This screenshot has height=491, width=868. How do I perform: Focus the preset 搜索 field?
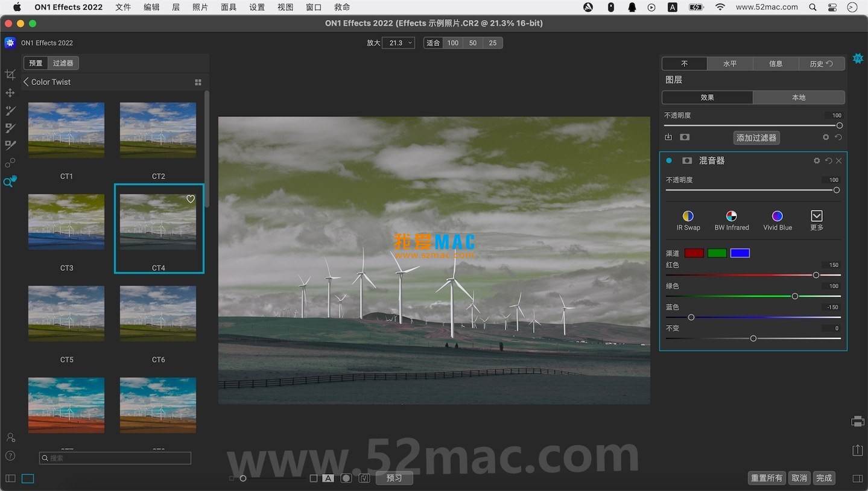[x=115, y=458]
